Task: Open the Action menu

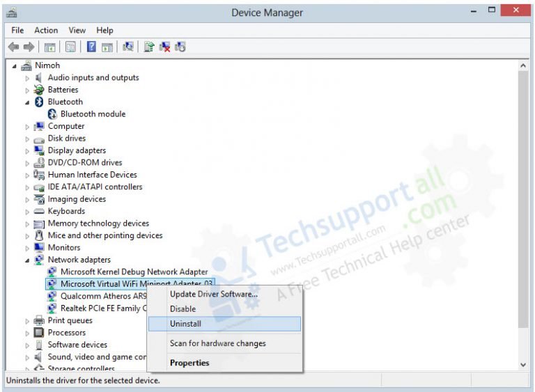Action: pos(46,31)
